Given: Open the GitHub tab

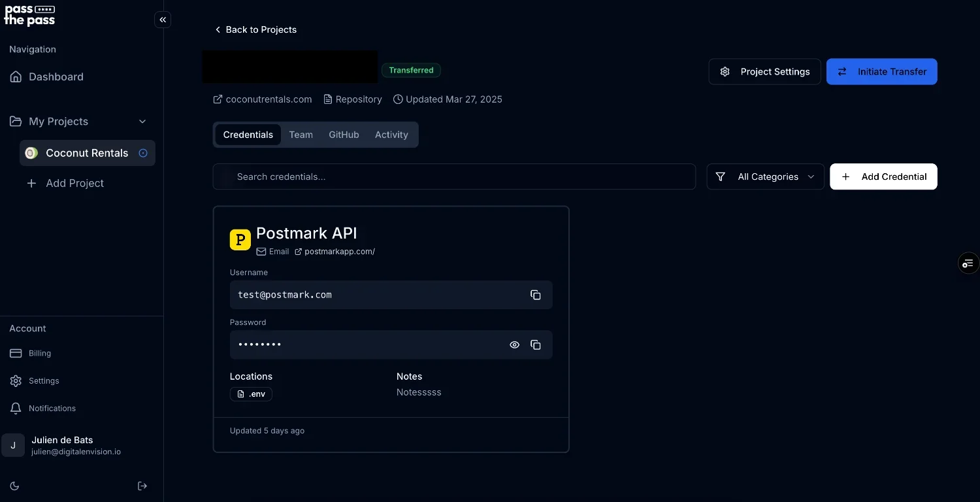Looking at the screenshot, I should 344,135.
